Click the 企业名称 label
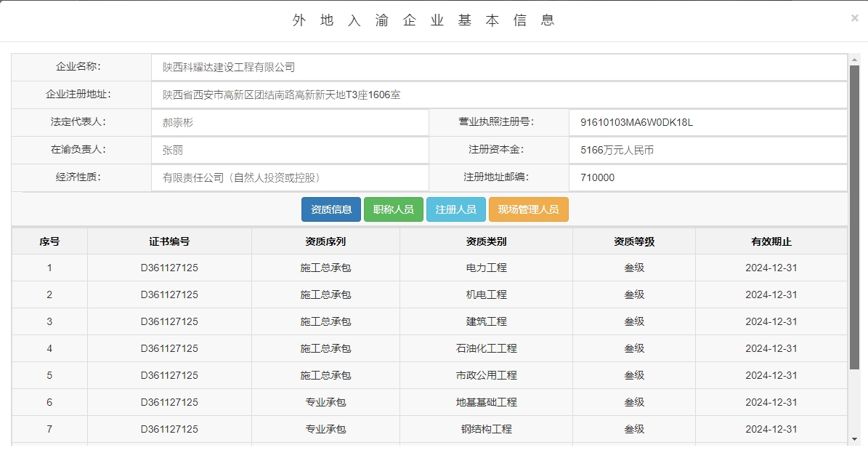The height and width of the screenshot is (453, 868). 78,67
